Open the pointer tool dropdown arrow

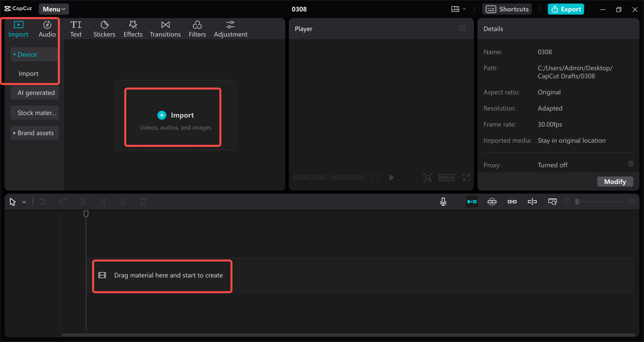24,202
